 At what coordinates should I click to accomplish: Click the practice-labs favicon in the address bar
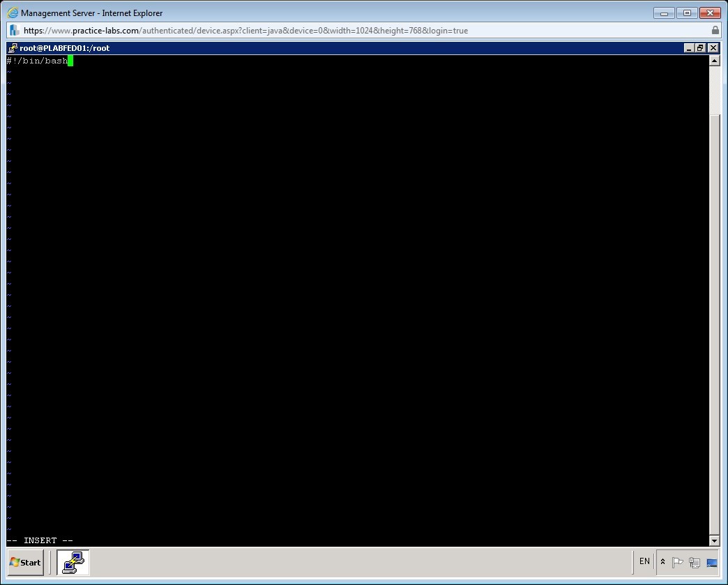point(13,30)
